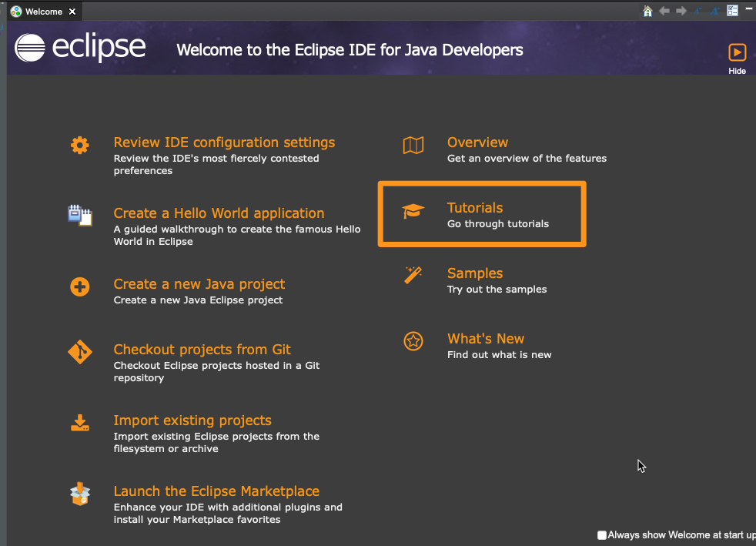The height and width of the screenshot is (546, 756).
Task: Click the Hello World notepad icon
Action: 80,216
